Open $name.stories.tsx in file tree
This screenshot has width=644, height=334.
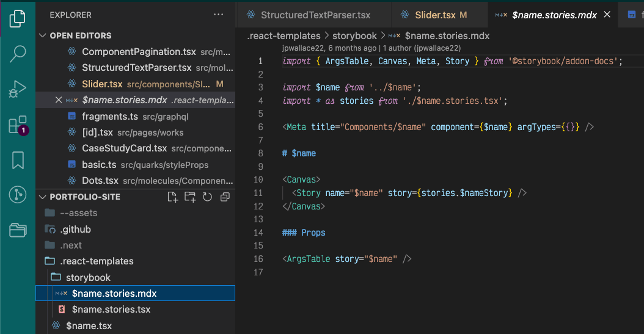click(111, 310)
